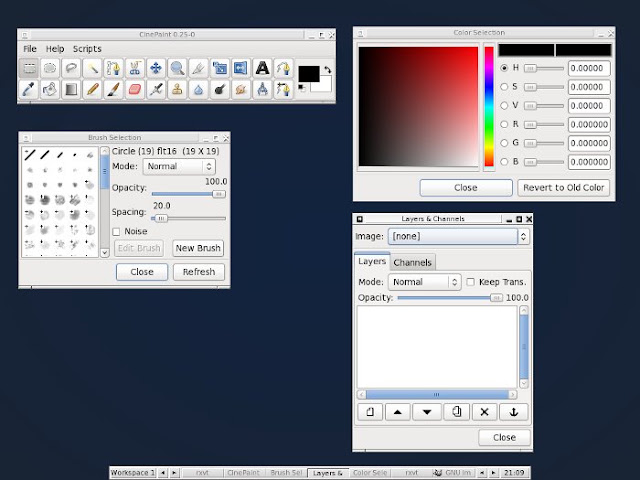
Task: Open the File menu
Action: point(30,49)
